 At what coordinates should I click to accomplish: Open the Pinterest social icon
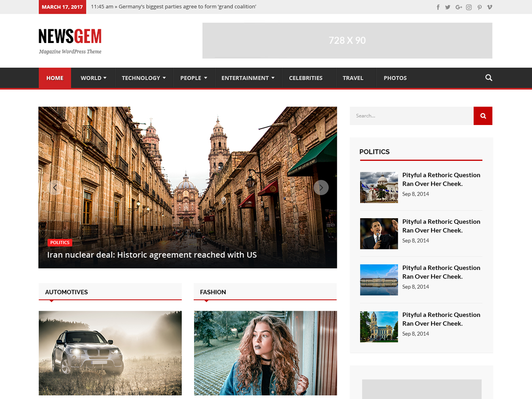point(479,7)
